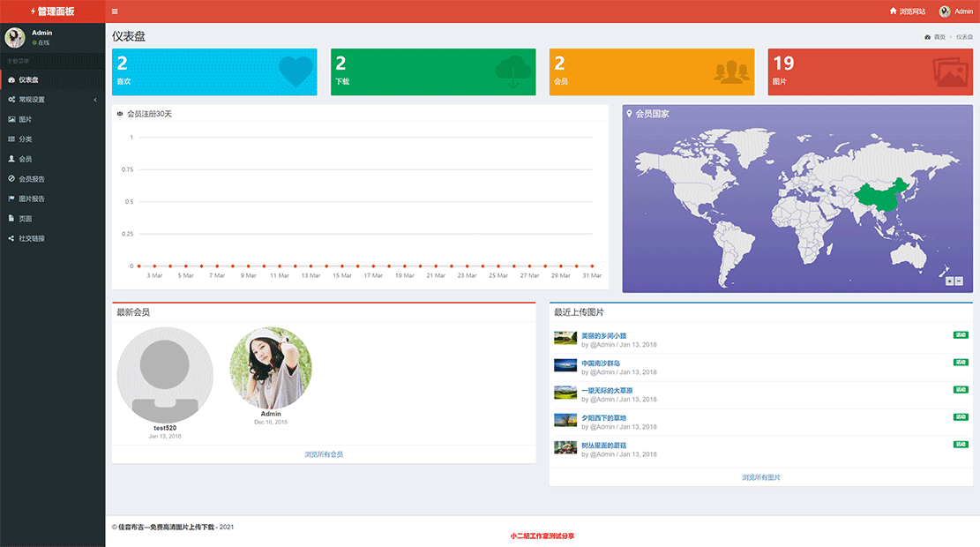Click the members group icon on 会员 card
980x547 pixels.
click(x=731, y=73)
